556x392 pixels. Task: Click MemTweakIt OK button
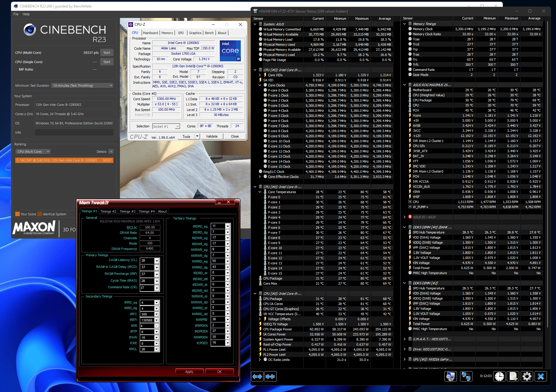click(219, 372)
